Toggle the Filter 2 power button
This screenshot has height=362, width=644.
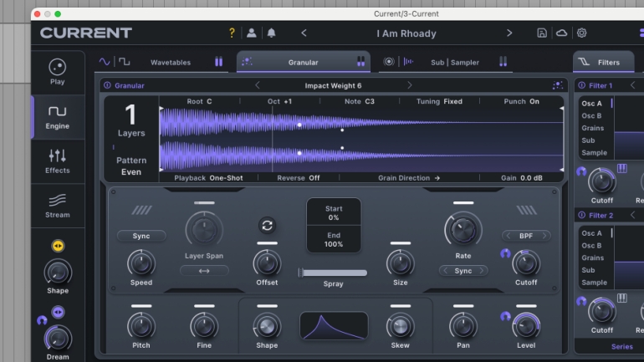[x=581, y=215]
